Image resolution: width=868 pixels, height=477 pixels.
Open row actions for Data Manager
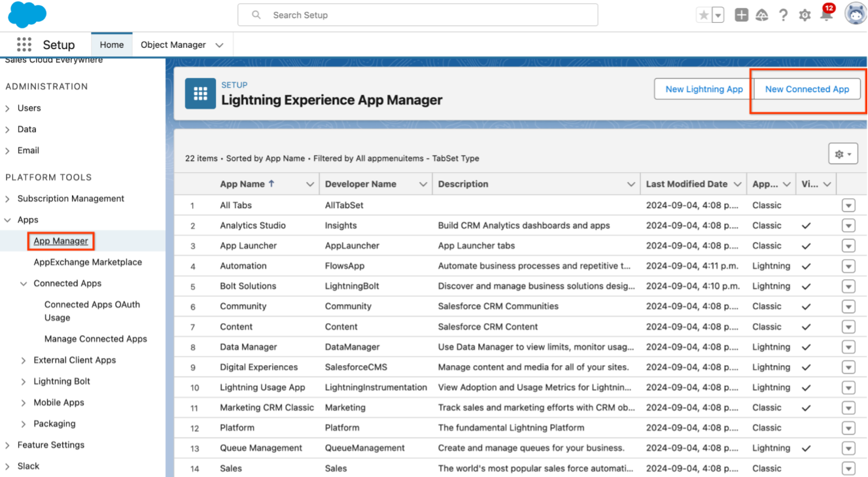coord(848,347)
